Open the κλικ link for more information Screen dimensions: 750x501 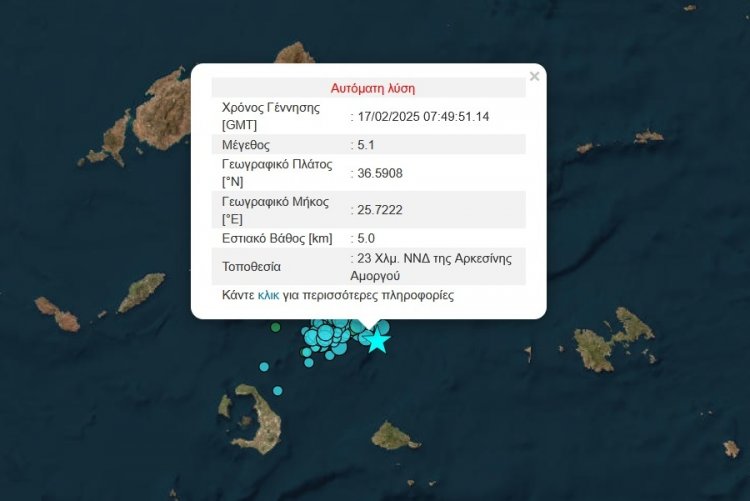[x=268, y=296]
